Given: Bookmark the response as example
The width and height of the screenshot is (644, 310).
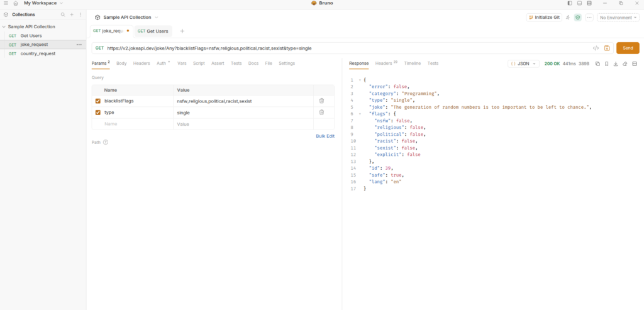Looking at the screenshot, I should (x=607, y=64).
